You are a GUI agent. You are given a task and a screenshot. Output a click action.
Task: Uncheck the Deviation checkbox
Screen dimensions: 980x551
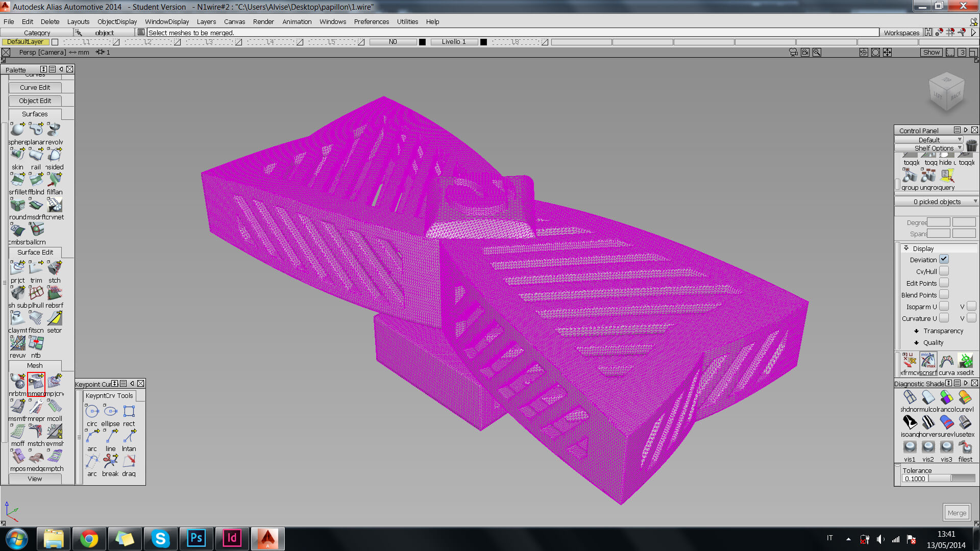(944, 260)
